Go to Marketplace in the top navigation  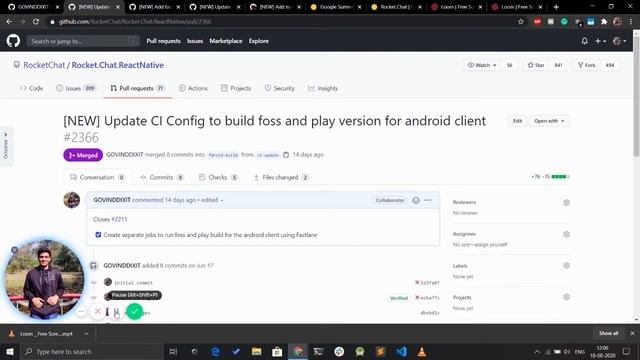pos(226,41)
